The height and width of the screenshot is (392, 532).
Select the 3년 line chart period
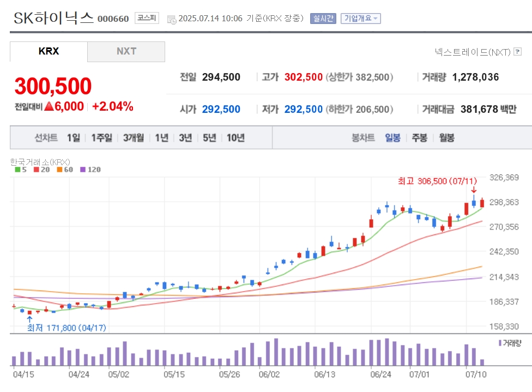click(x=185, y=138)
